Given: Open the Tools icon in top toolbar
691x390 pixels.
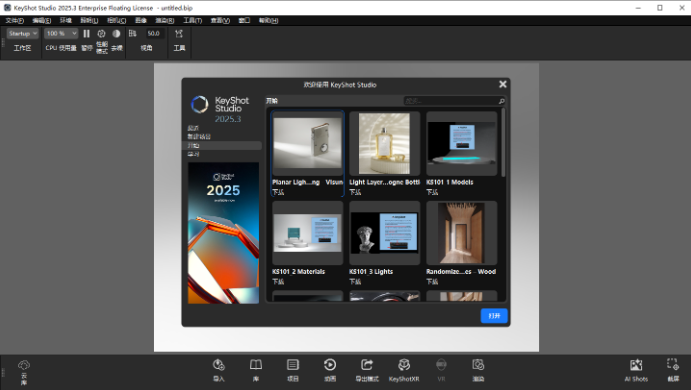Looking at the screenshot, I should (178, 33).
